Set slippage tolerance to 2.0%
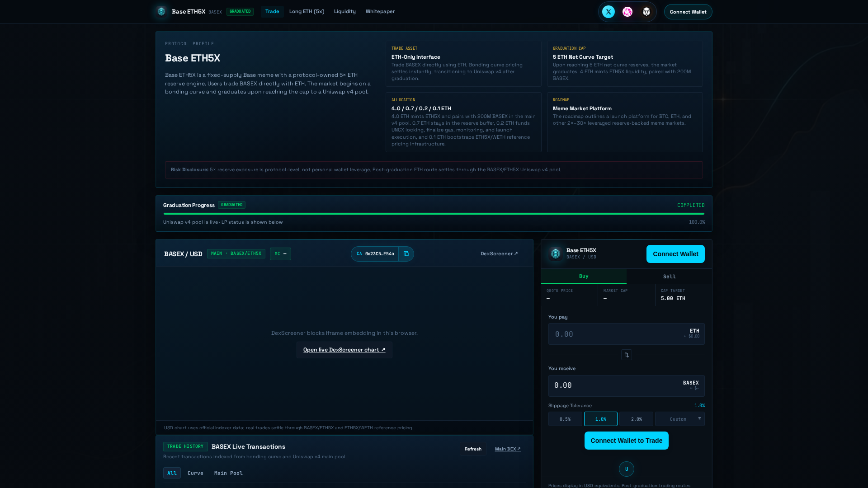868x488 pixels. [636, 419]
